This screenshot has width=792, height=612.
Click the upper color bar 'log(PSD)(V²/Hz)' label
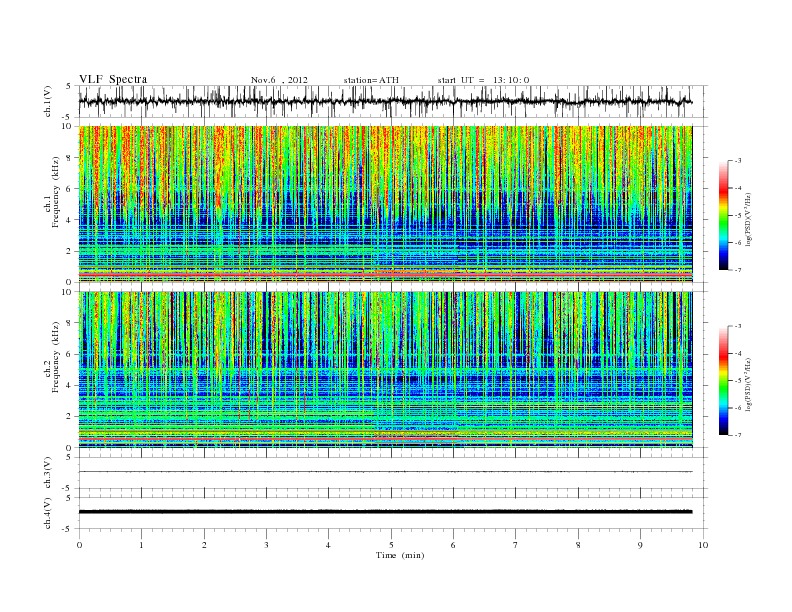tap(748, 219)
